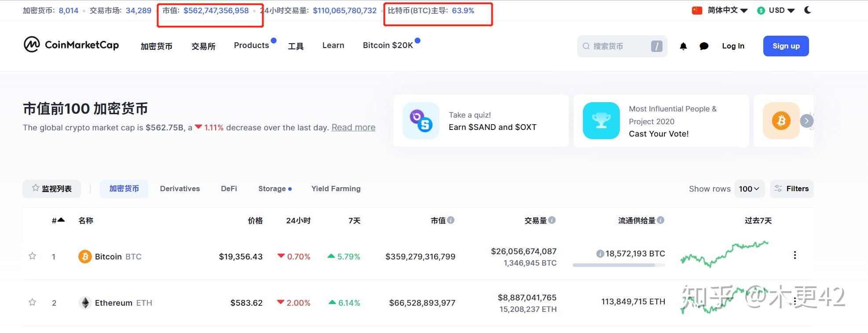Open the Ethereum ETH name link

[x=124, y=303]
